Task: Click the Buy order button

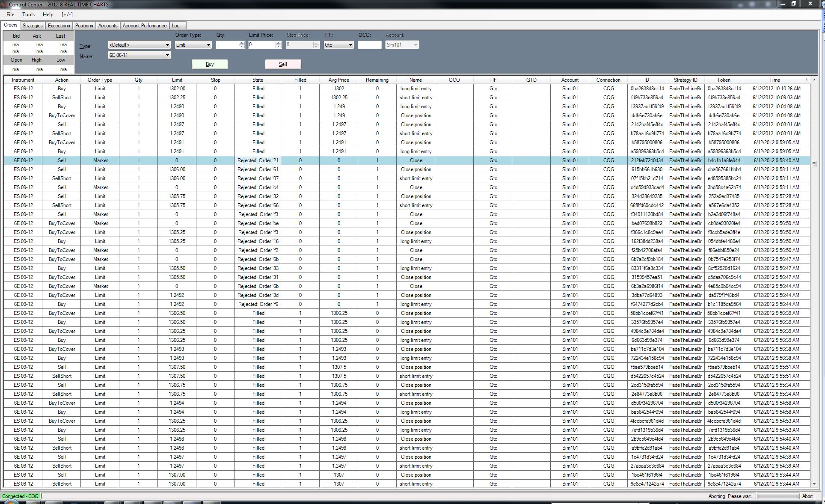Action: coord(210,64)
